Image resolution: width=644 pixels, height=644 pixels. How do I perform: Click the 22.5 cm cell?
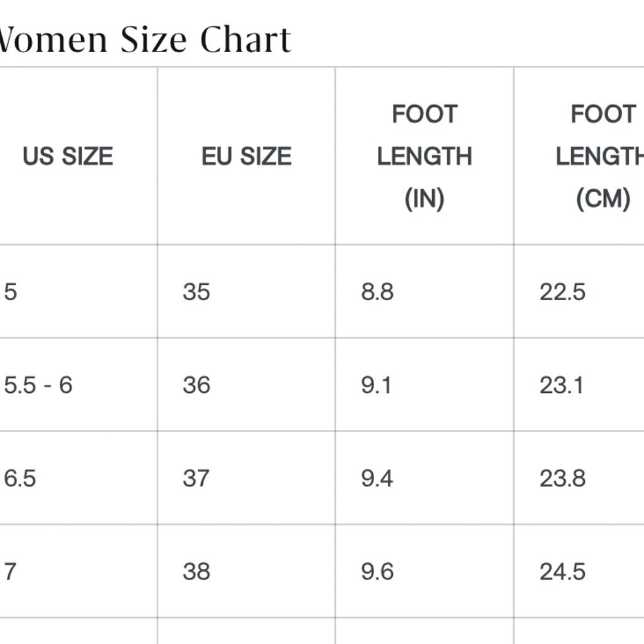tap(579, 292)
